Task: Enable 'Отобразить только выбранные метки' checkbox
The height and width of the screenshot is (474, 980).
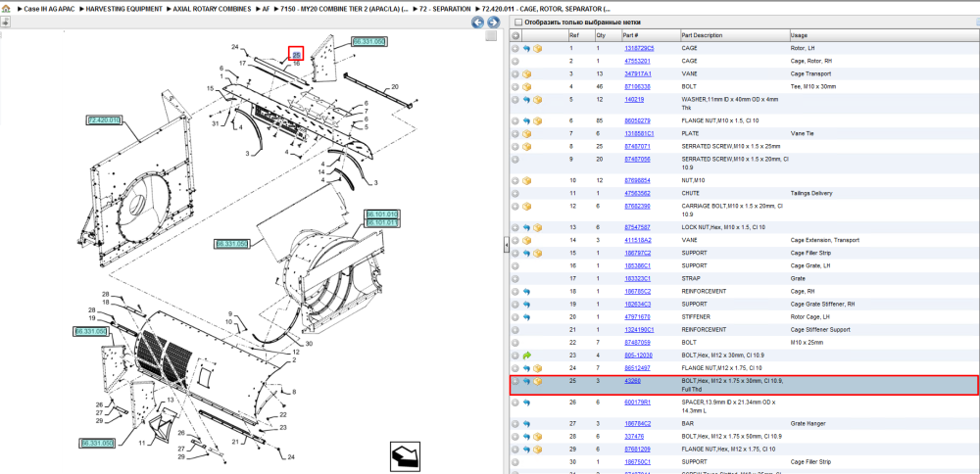Action: point(517,22)
